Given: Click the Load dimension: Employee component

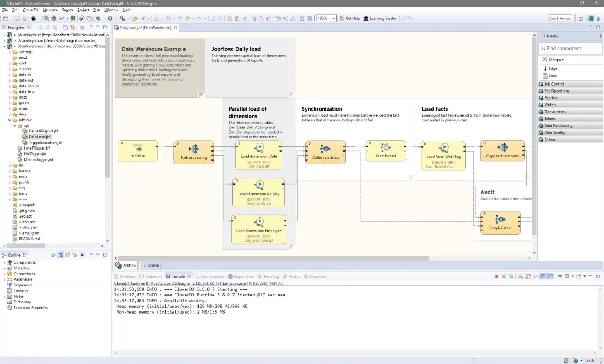Looking at the screenshot, I should pyautogui.click(x=259, y=229).
